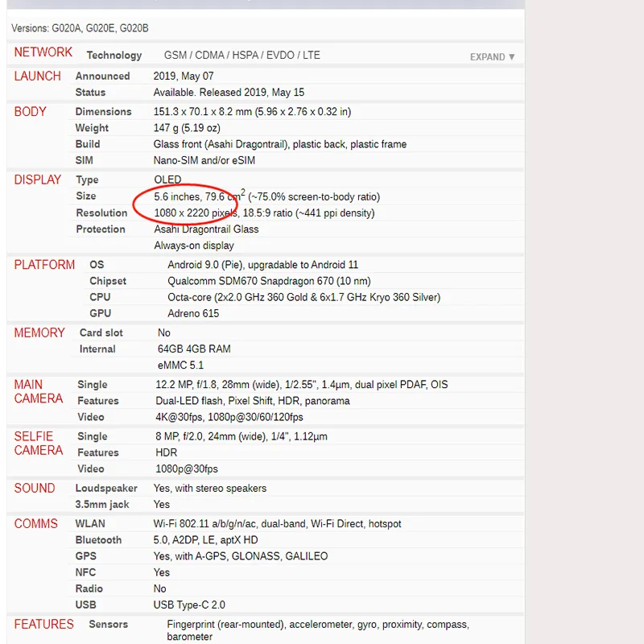This screenshot has width=644, height=644.
Task: Click the text Available. Released 2019, May 15
Action: click(x=229, y=93)
